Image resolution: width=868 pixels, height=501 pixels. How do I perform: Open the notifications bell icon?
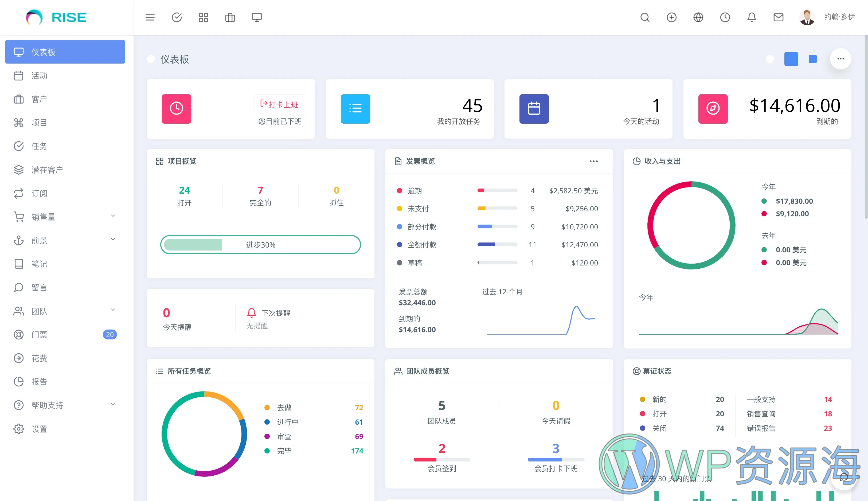[x=752, y=17]
